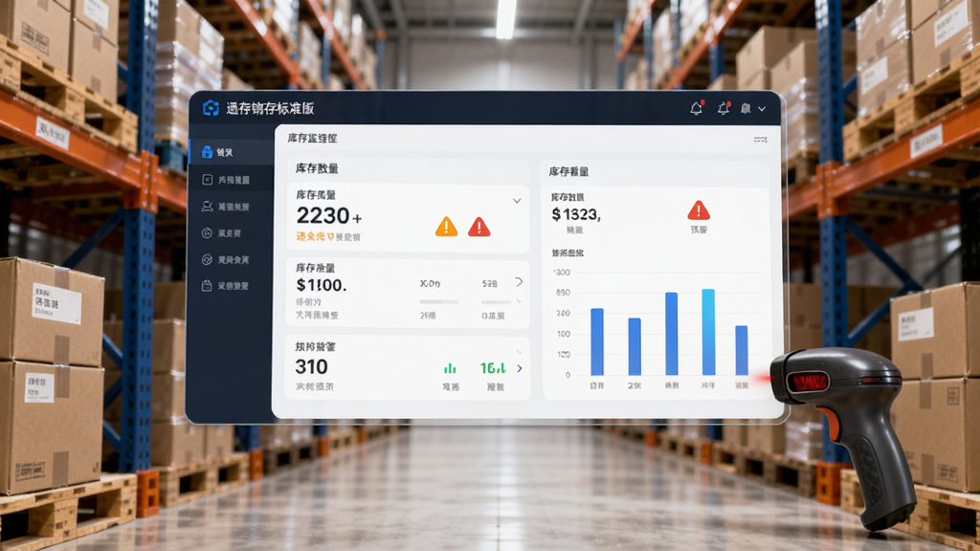
Task: Click the orange warning triangle in 2230+ card
Action: pos(446,227)
